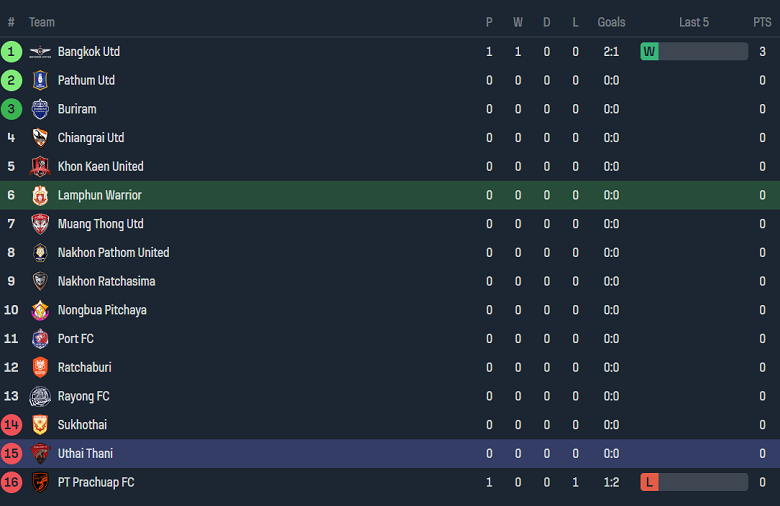Click the Last 5 column header
Image resolution: width=780 pixels, height=506 pixels.
[694, 22]
